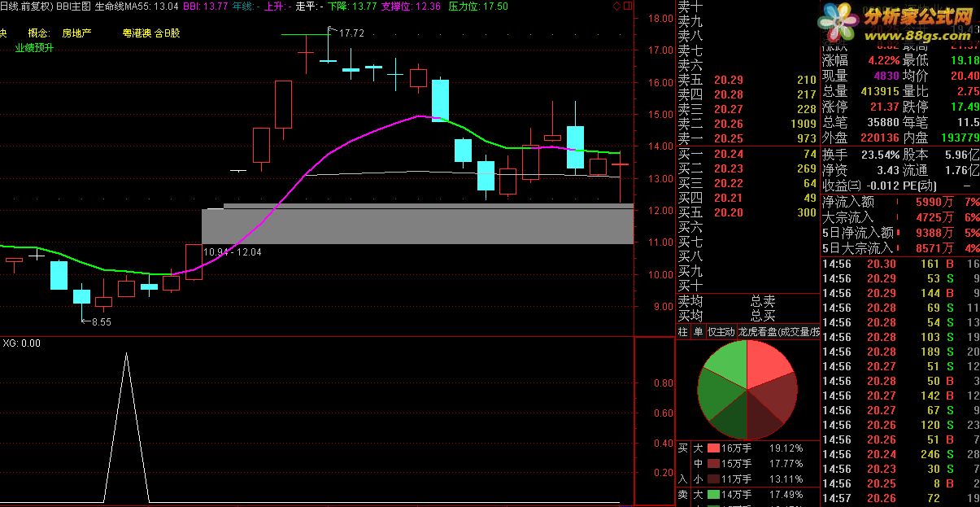Click the 8.55 low price marker

pos(101,322)
